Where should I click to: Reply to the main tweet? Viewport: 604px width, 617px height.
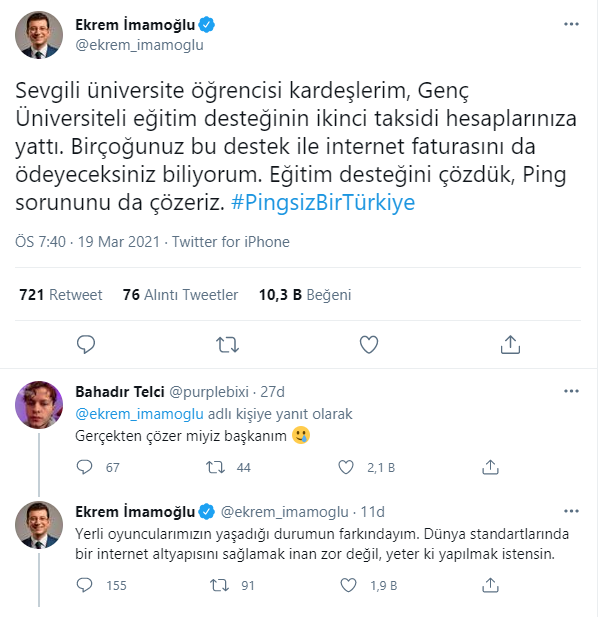click(x=87, y=345)
